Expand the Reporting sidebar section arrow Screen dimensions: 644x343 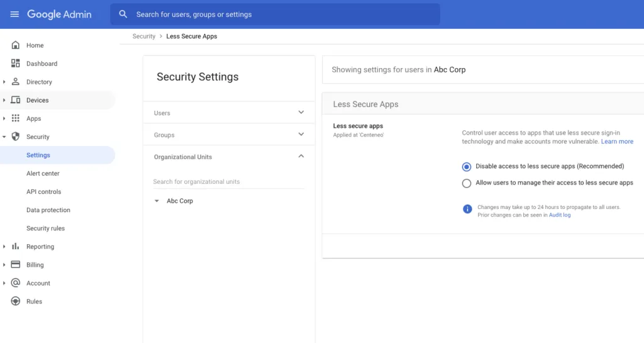pos(4,247)
